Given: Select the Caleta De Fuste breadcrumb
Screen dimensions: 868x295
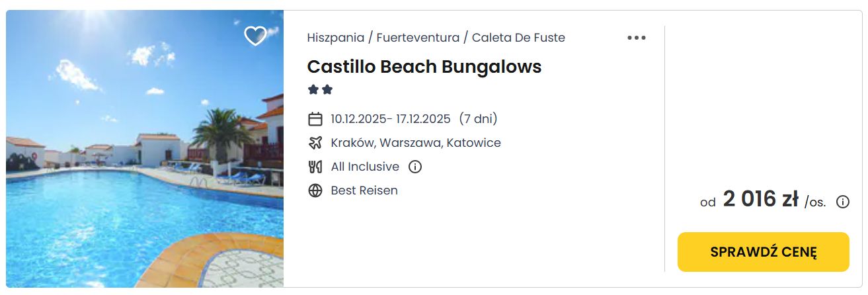Looking at the screenshot, I should (x=518, y=38).
